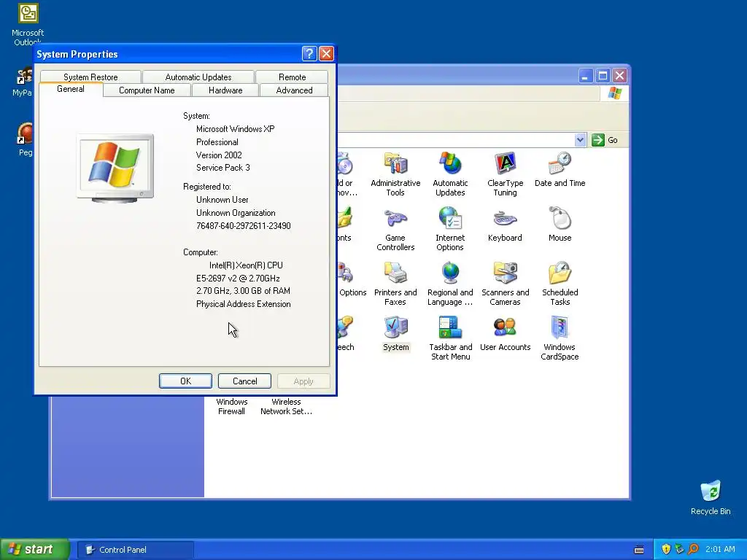The width and height of the screenshot is (747, 560).
Task: Switch to the Hardware tab
Action: click(x=225, y=90)
